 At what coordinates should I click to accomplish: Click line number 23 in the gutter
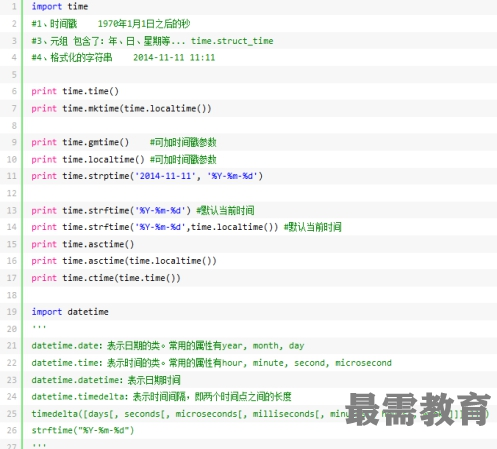pos(12,380)
